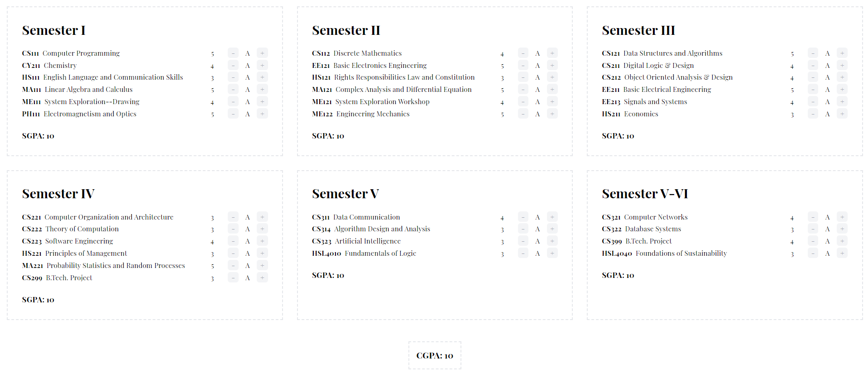Decrease the CS323 Artificial Intelligence grade
This screenshot has height=392, width=868.
point(523,241)
